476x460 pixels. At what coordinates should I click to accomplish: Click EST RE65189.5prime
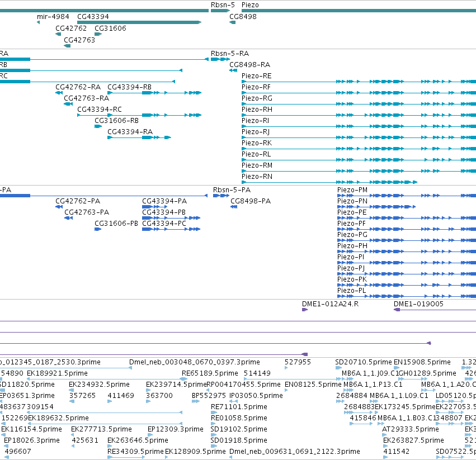[210, 373]
